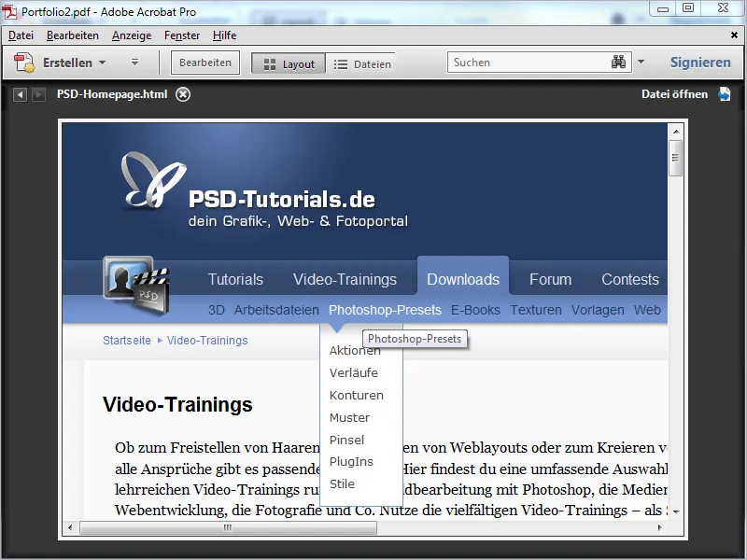This screenshot has width=747, height=560.
Task: Click the Datei öffnen file icon
Action: point(725,94)
